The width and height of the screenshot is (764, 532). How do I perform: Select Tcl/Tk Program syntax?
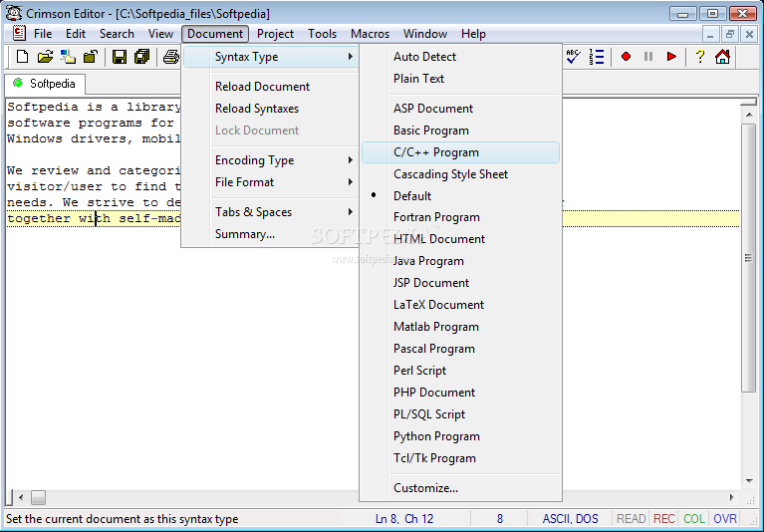click(x=460, y=458)
